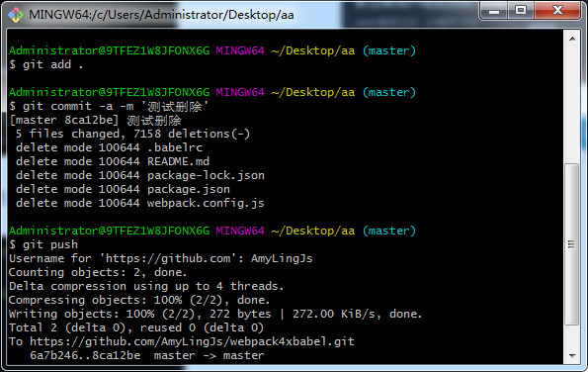Maximize the MINGW64 terminal window
588x372 pixels.
[x=521, y=11]
